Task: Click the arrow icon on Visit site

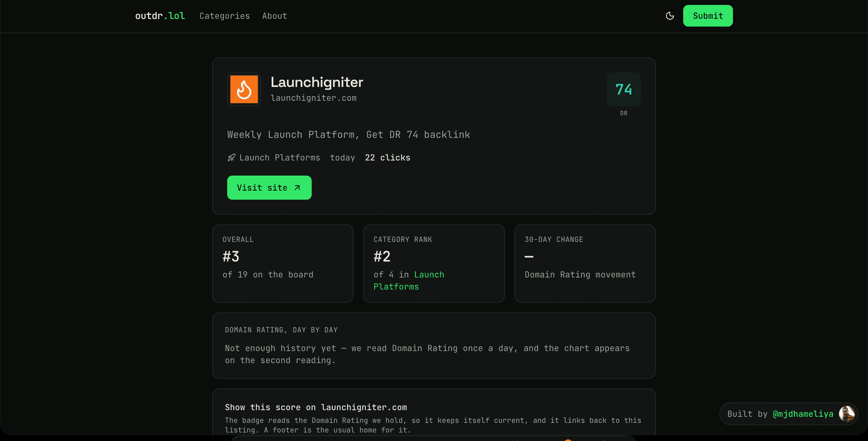Action: [297, 188]
